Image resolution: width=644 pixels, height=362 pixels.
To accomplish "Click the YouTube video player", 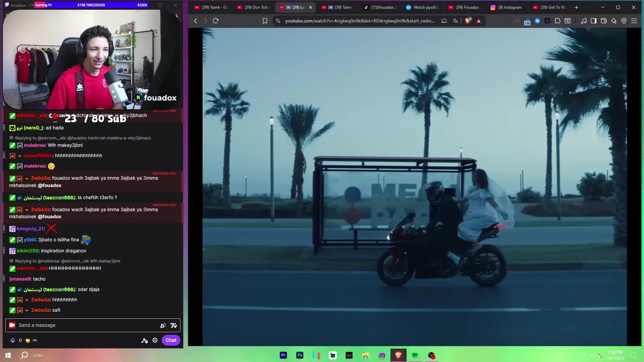I will pyautogui.click(x=415, y=187).
